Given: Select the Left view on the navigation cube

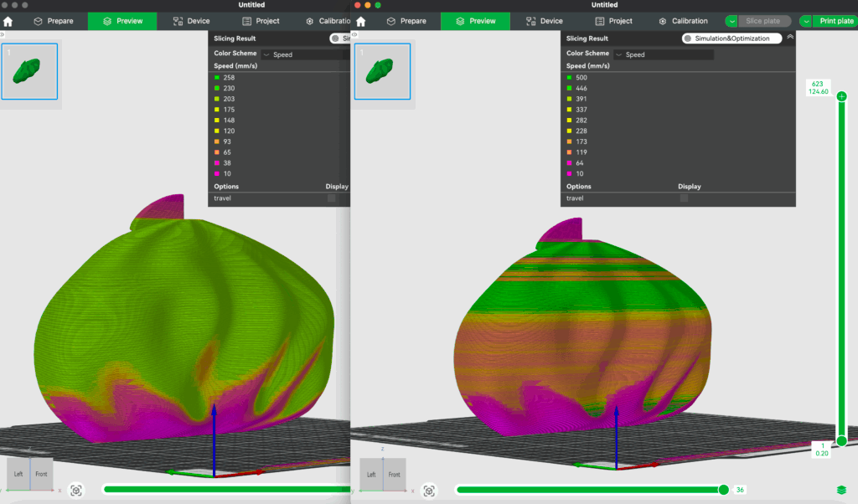Looking at the screenshot, I should coord(373,473).
